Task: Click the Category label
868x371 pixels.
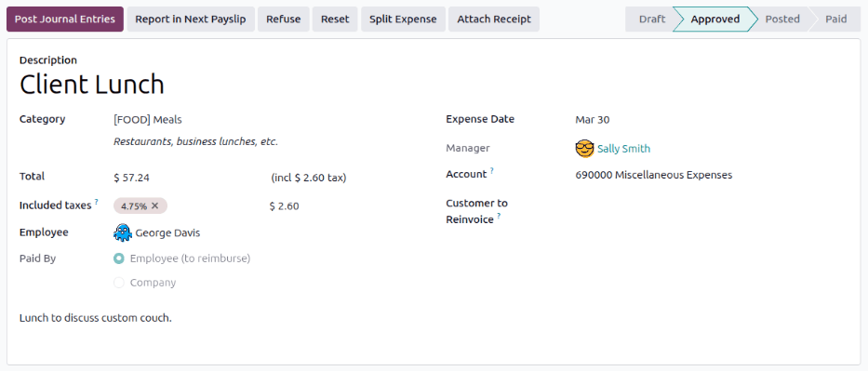Action: 42,119
